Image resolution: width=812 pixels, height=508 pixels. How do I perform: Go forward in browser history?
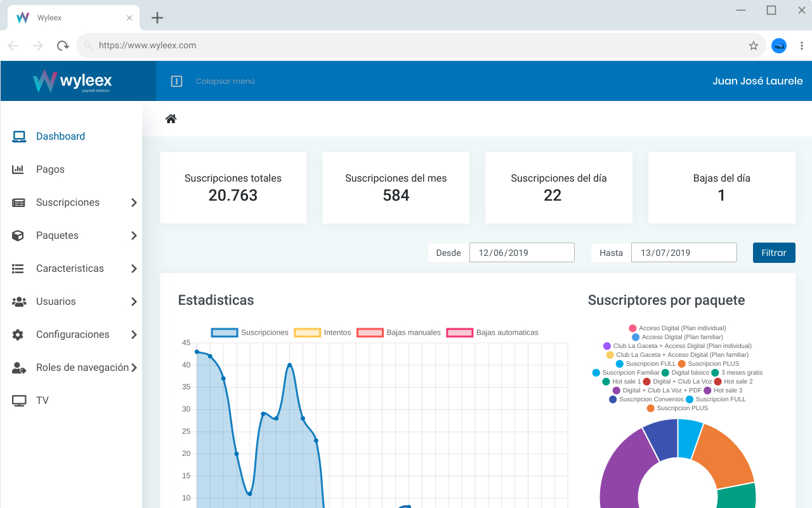tap(38, 46)
